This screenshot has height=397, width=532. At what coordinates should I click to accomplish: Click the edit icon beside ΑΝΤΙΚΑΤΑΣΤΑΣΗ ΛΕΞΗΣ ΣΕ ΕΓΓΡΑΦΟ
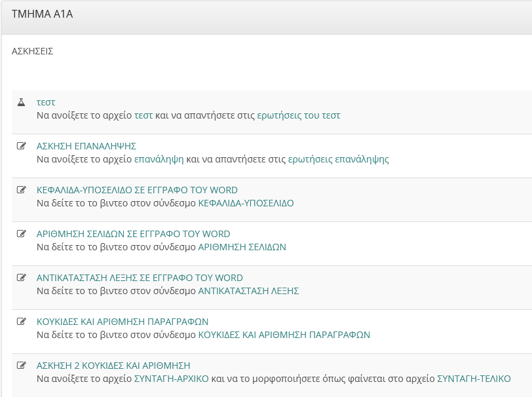21,278
